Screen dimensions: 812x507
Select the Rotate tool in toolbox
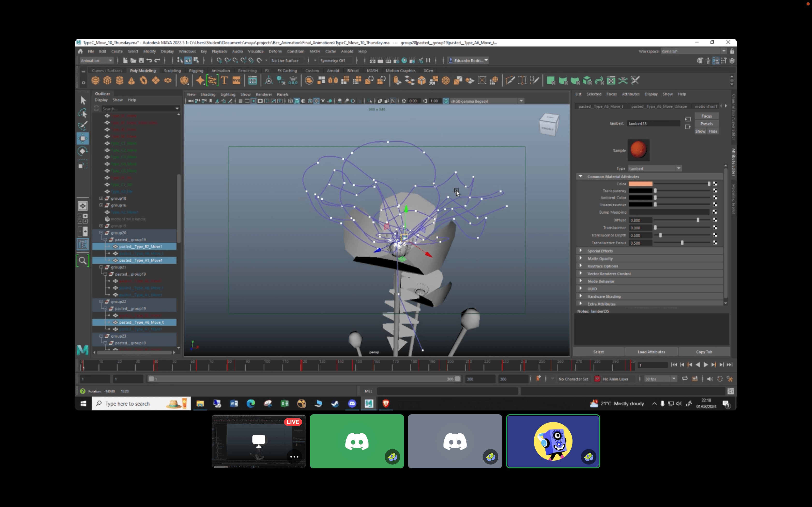click(83, 152)
